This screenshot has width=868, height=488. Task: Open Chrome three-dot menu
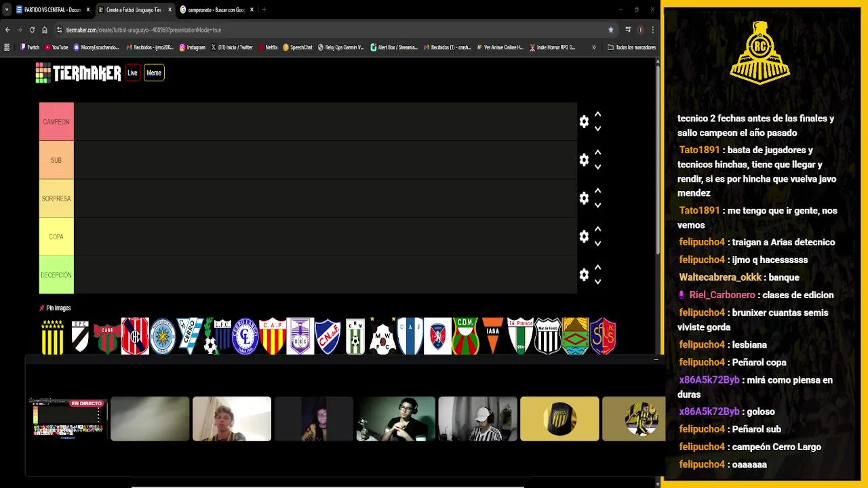pos(652,30)
